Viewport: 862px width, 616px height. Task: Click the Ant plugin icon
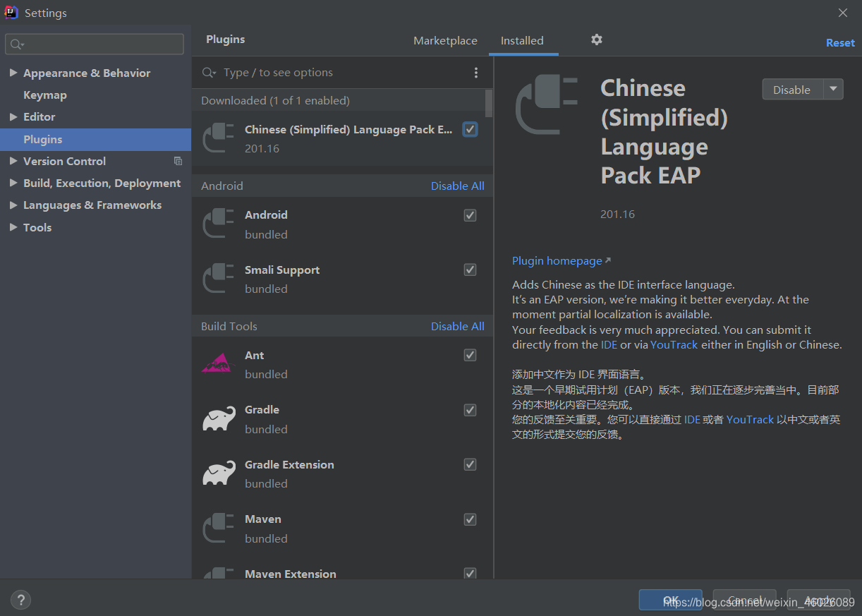click(x=218, y=363)
